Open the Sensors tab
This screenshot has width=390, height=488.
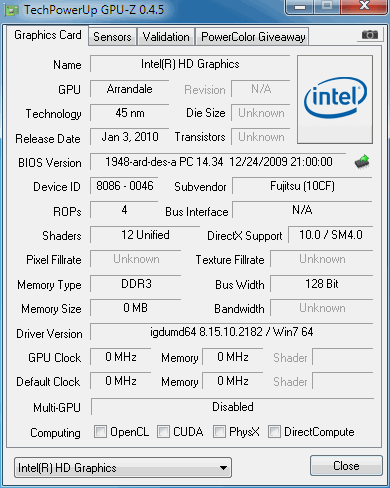(112, 37)
